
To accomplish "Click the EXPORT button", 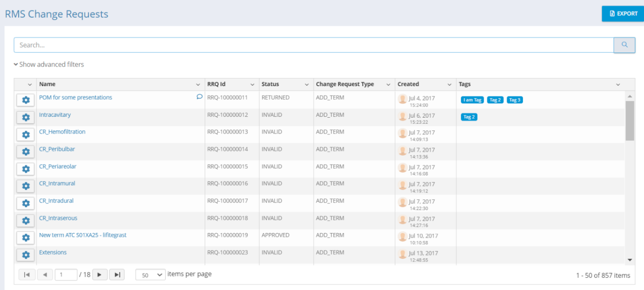I will coord(623,14).
